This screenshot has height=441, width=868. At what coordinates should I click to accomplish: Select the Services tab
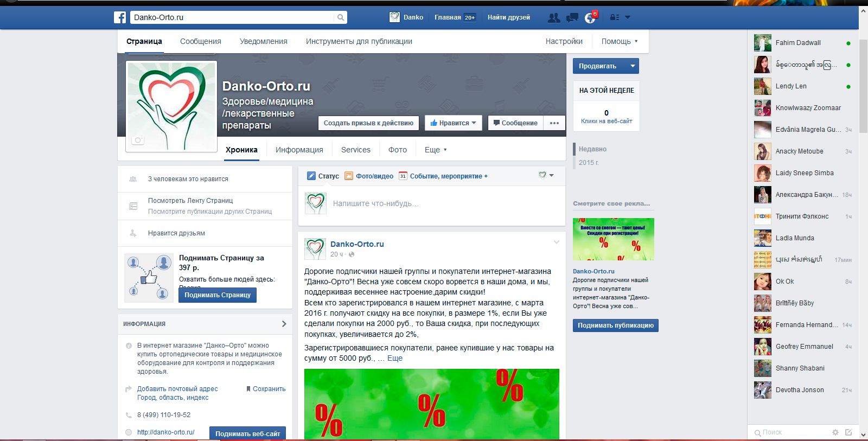click(356, 150)
